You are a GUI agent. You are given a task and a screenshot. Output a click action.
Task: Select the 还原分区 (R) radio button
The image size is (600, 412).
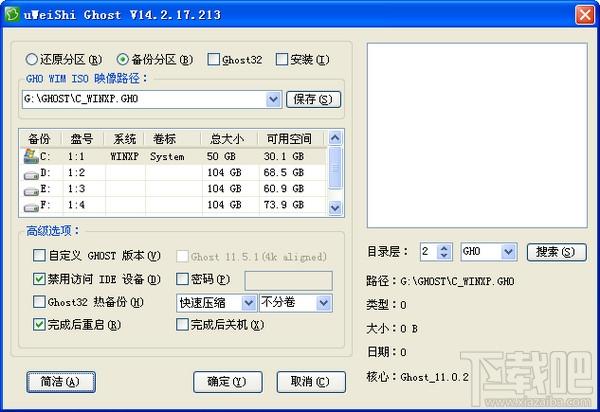pyautogui.click(x=31, y=59)
